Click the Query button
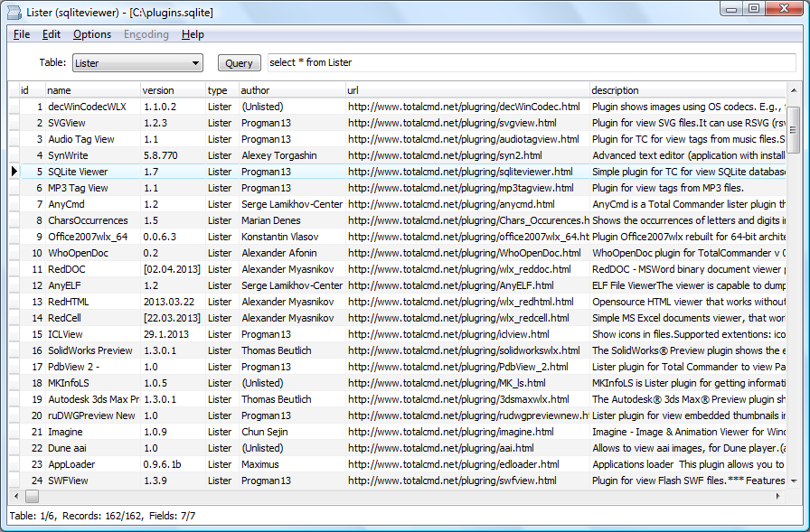The width and height of the screenshot is (810, 532). (x=239, y=63)
